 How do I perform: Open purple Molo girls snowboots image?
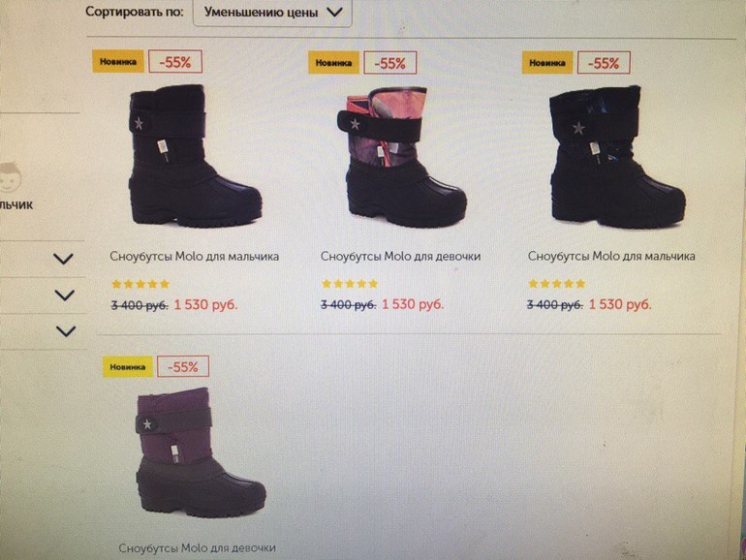pyautogui.click(x=201, y=453)
